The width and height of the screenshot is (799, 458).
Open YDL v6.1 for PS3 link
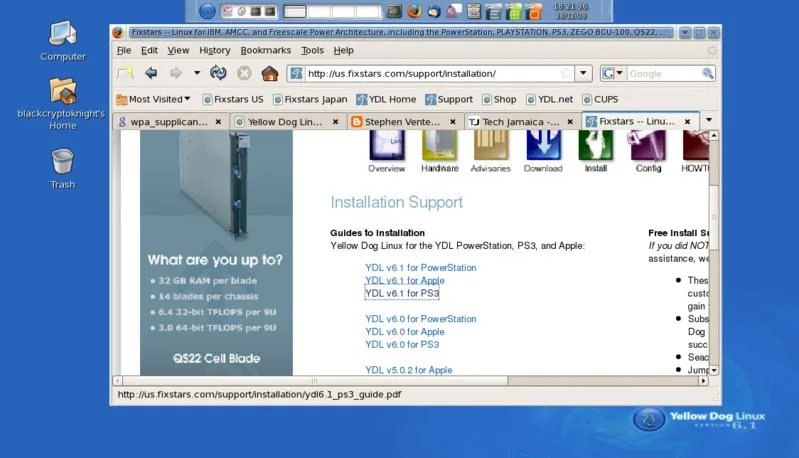pos(402,293)
